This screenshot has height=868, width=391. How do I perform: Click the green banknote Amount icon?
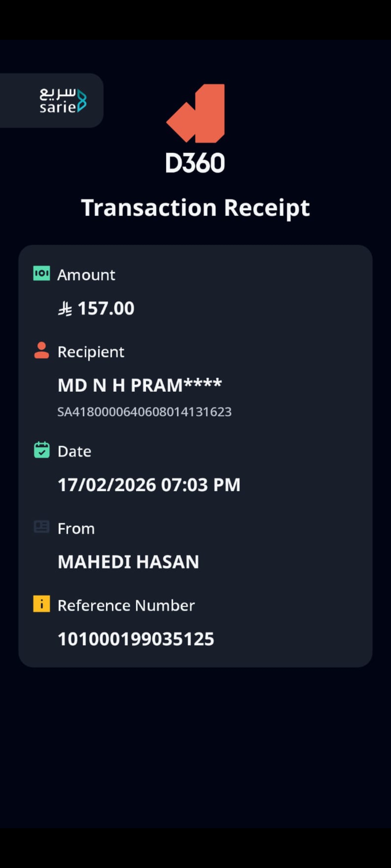pyautogui.click(x=42, y=273)
